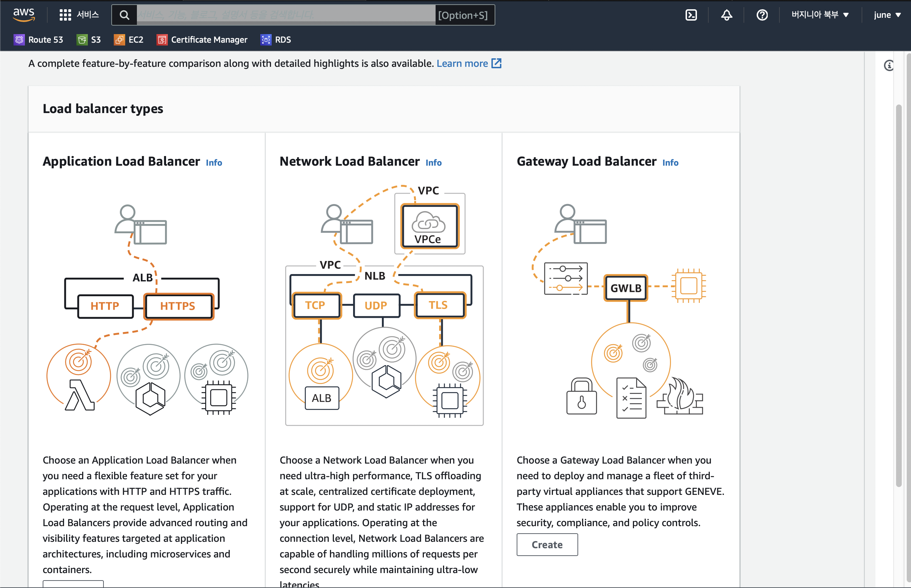Screen dimensions: 911x588
Task: Click the Certificate Manager shortcut icon
Action: click(x=162, y=40)
